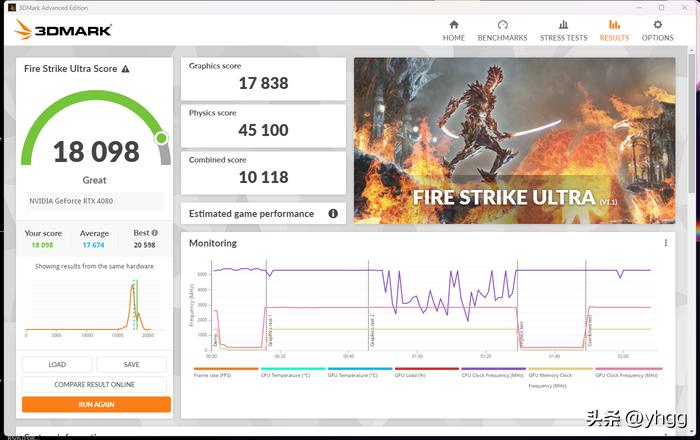Open the Stress Tests chart icon

(563, 25)
